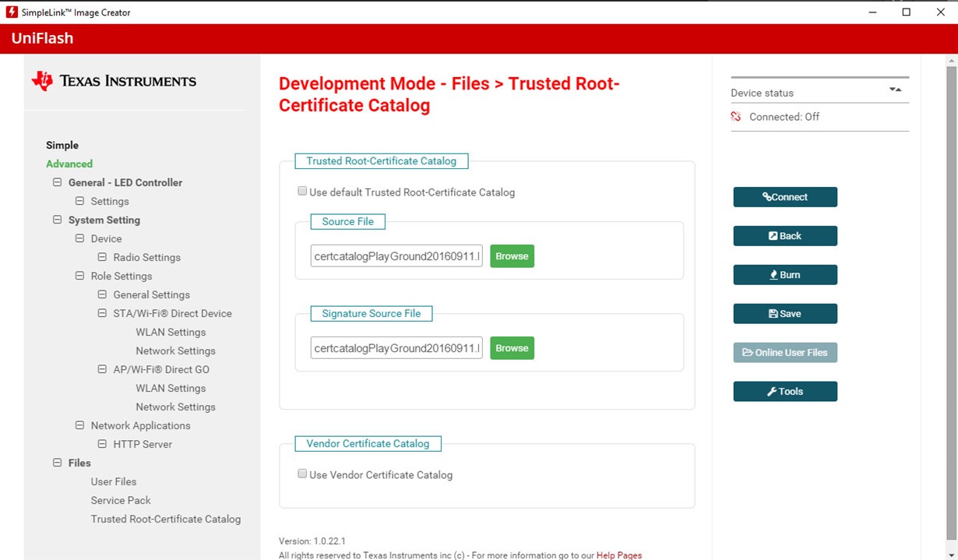The width and height of the screenshot is (958, 560).
Task: Open WLAN Settings under STA/Wi-Fi Direct Device
Action: click(x=171, y=332)
